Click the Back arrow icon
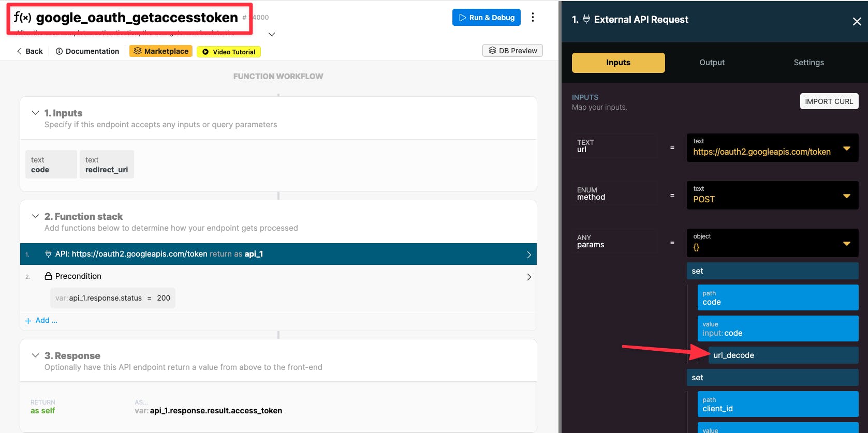 click(x=19, y=51)
